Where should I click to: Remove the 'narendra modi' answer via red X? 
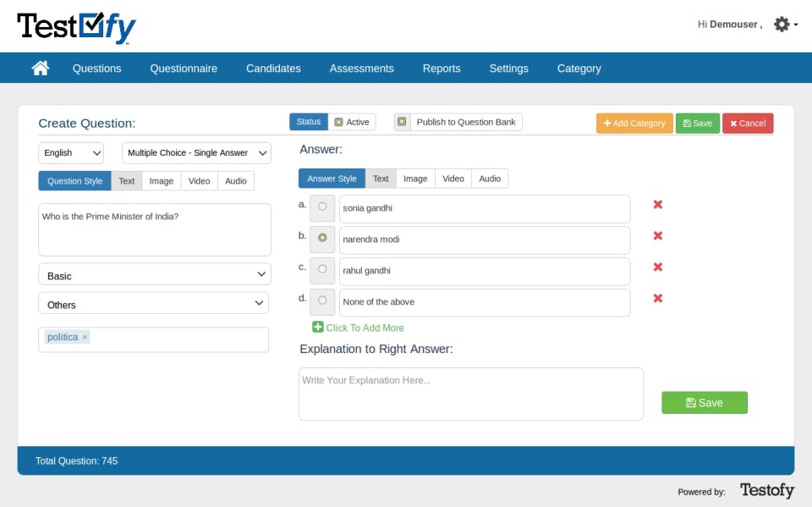coord(658,235)
